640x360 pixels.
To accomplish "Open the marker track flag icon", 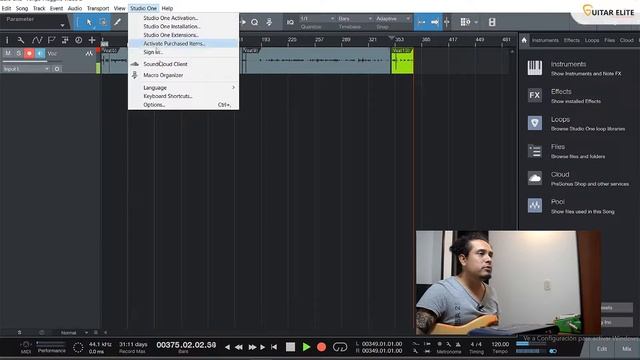I will 51,40.
